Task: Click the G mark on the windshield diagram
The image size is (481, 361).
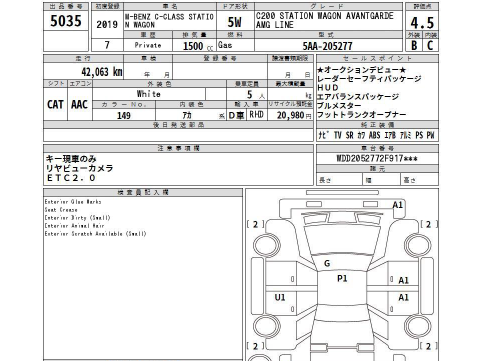Action: tap(327, 263)
